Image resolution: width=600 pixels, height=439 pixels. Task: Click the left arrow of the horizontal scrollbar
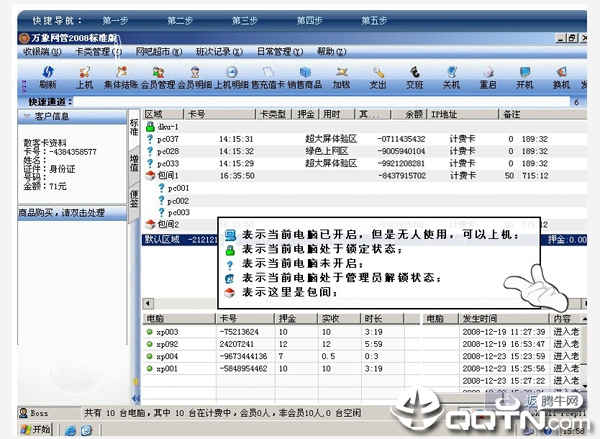(x=148, y=304)
